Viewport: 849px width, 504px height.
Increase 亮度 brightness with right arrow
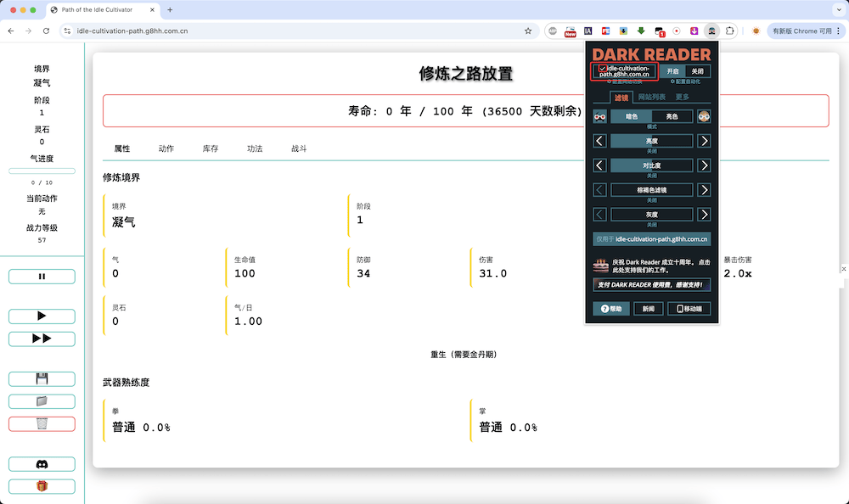[704, 141]
